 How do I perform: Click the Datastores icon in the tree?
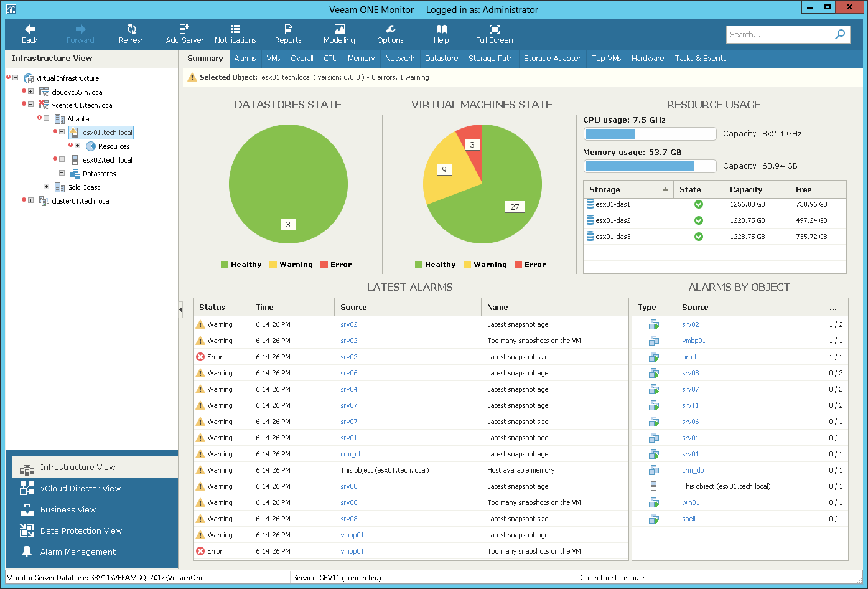click(x=75, y=174)
